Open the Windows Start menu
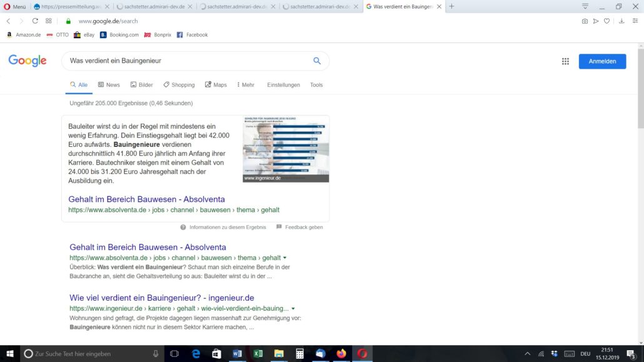Viewport: 644px width, 362px height. [10, 354]
